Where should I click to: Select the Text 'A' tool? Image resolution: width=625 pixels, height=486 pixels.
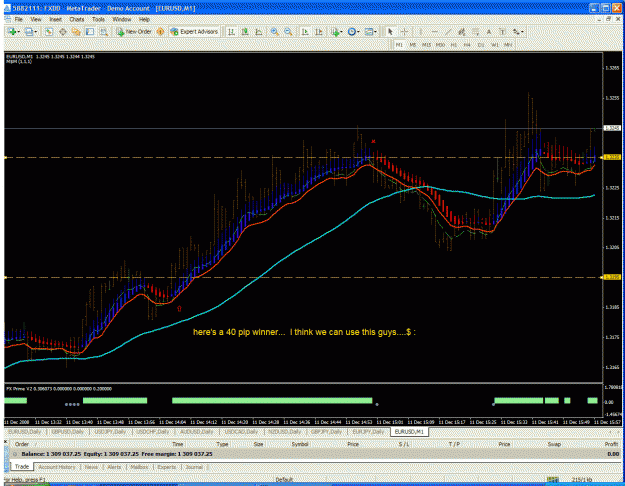click(x=489, y=32)
